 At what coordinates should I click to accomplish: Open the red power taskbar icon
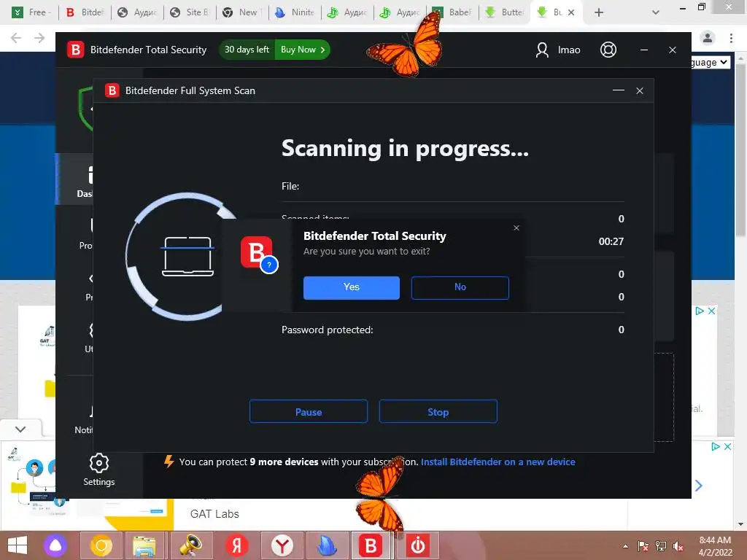(417, 545)
